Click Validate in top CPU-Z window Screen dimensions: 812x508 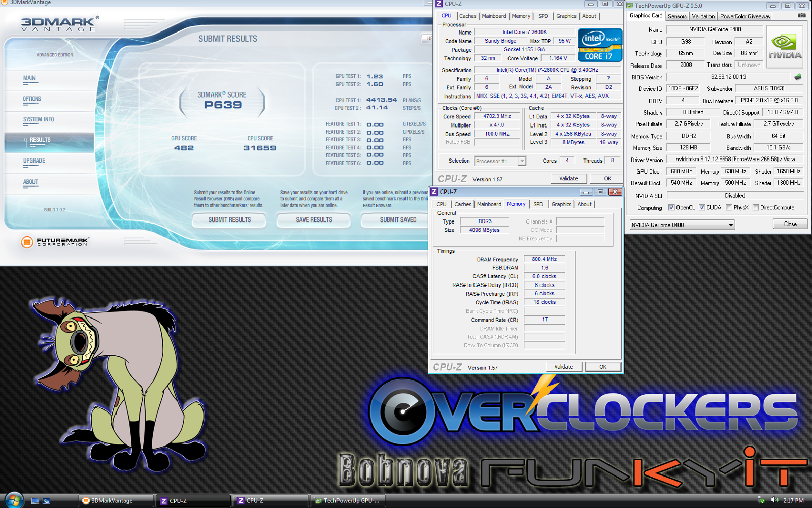click(x=568, y=179)
